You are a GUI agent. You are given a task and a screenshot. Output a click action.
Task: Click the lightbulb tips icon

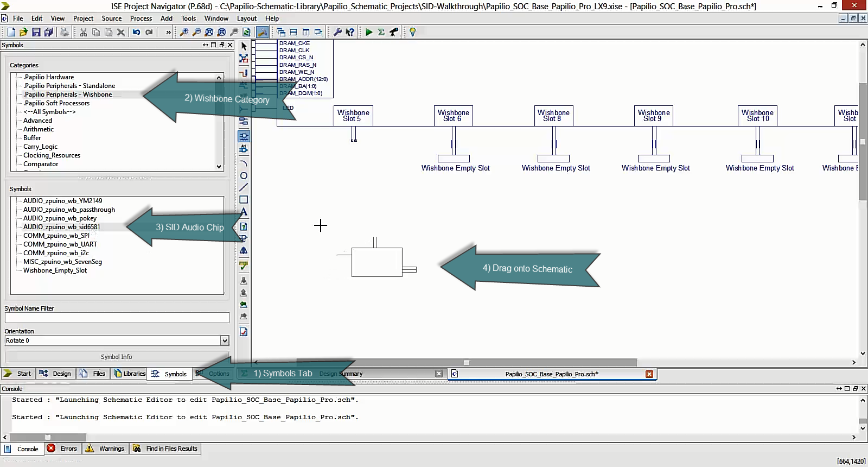412,32
